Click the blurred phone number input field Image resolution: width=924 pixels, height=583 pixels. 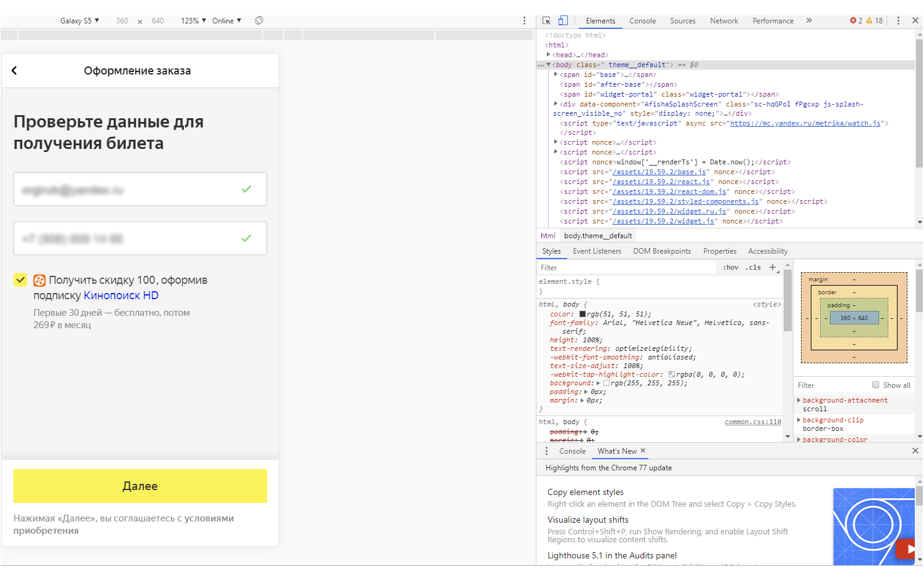(140, 238)
